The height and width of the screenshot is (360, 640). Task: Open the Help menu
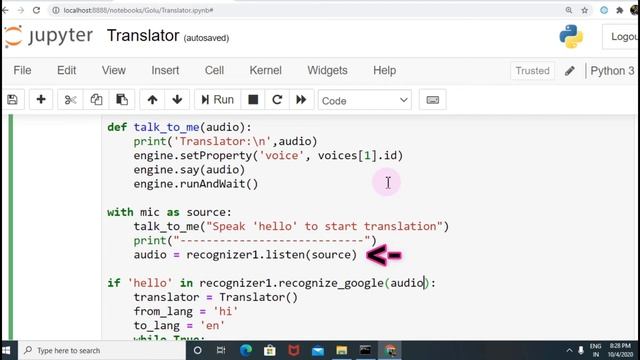point(384,70)
